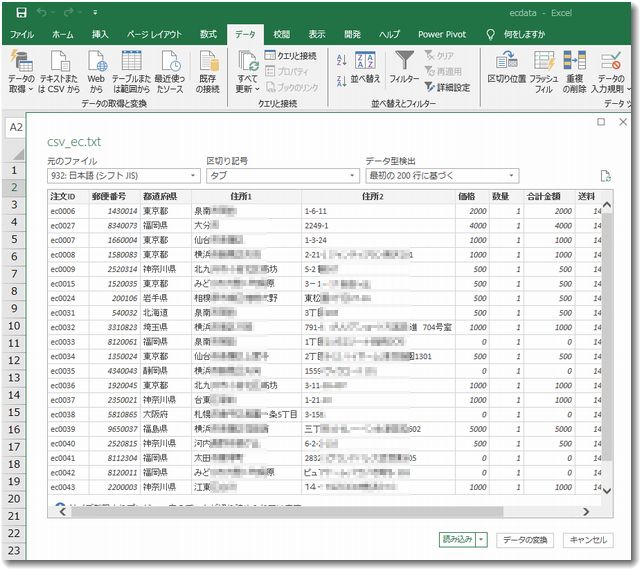Screen dimensions: 640x569
Task: Click フラッシュ フィル icon
Action: pos(544,60)
